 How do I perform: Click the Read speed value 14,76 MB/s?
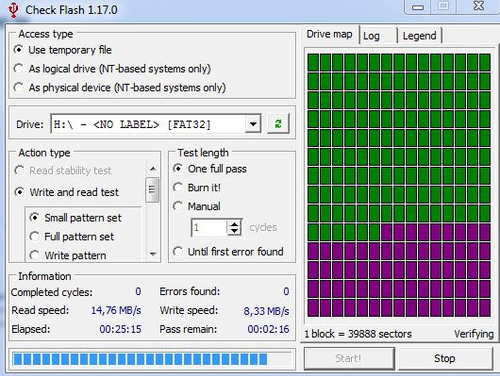click(116, 310)
